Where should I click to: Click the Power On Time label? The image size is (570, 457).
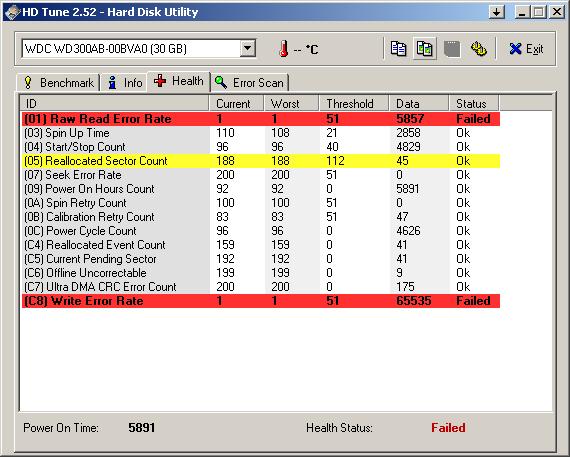(x=61, y=428)
